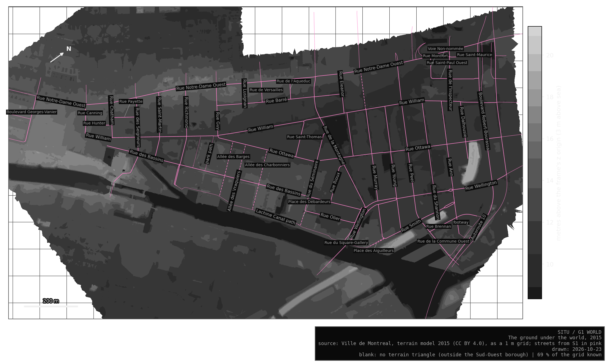Screen dimensions: 608x364
Task: Click the 'Rue Richmond' label
Action: coord(186,112)
